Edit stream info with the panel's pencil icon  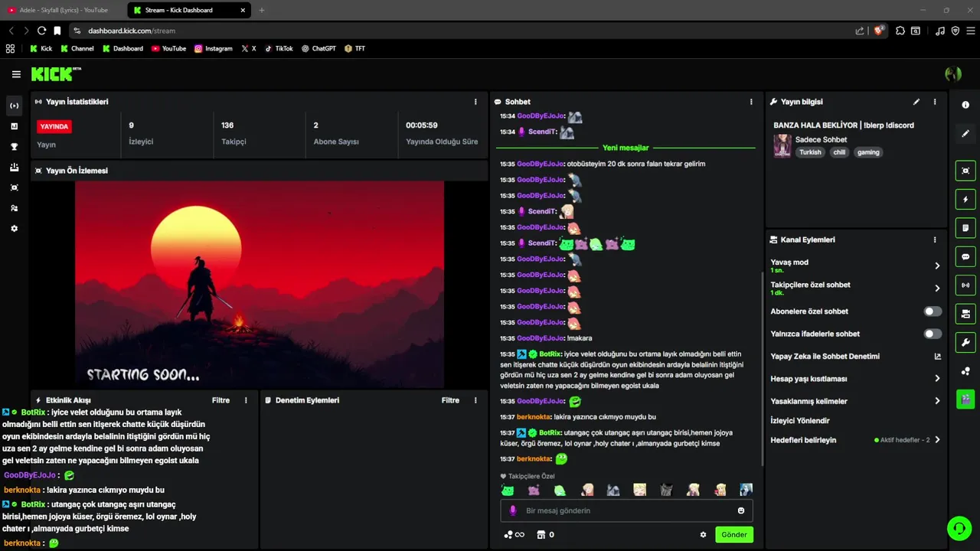pos(916,102)
